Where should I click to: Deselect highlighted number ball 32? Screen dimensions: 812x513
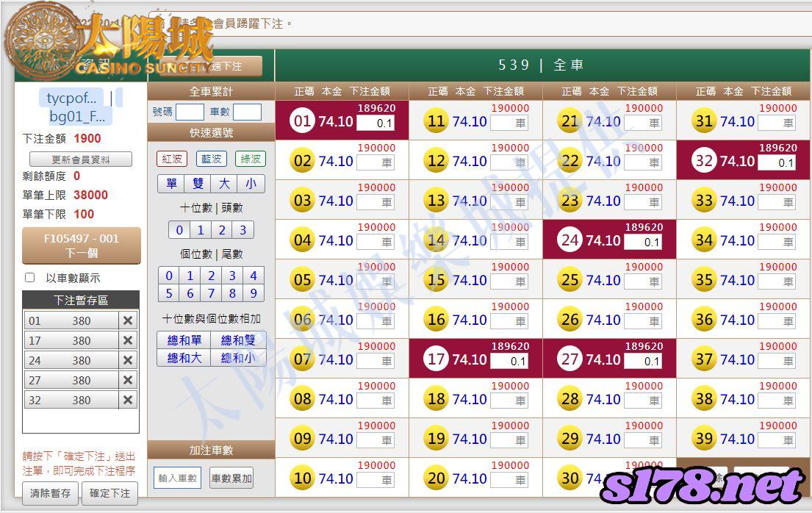704,161
